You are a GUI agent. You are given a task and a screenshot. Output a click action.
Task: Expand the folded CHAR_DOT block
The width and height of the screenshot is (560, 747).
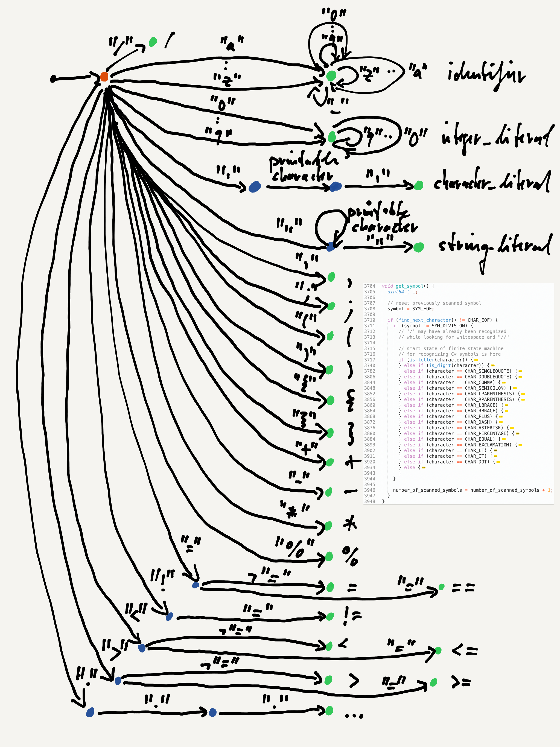(498, 462)
